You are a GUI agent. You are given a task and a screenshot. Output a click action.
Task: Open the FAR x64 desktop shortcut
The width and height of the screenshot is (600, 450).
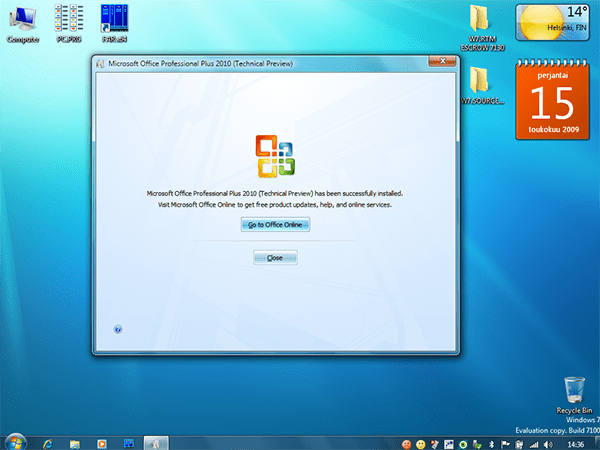point(114,24)
